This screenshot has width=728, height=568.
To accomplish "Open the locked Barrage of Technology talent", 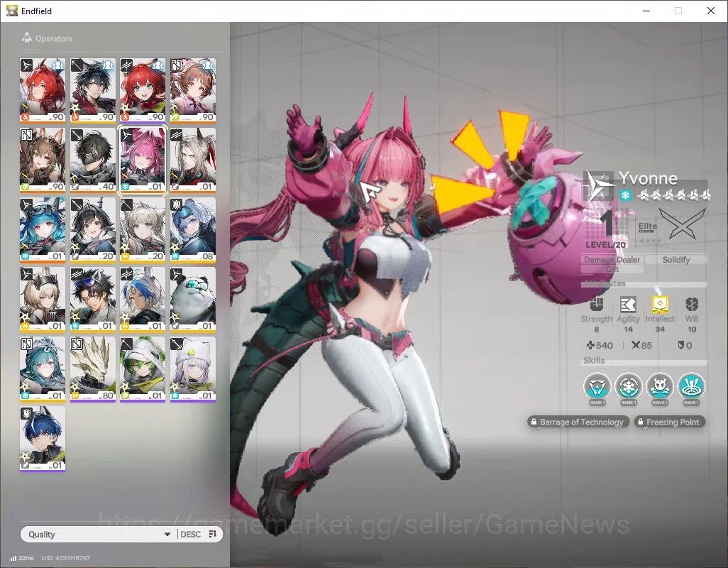I will [578, 422].
